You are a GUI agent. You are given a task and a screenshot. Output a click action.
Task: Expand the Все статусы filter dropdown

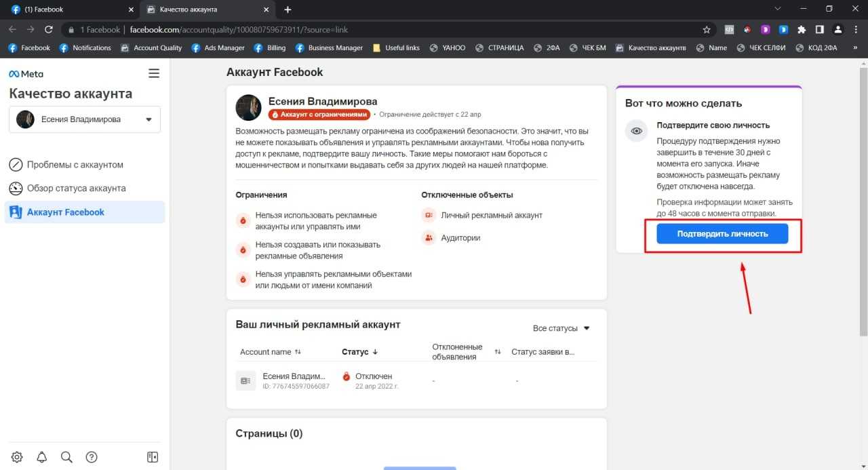(561, 328)
